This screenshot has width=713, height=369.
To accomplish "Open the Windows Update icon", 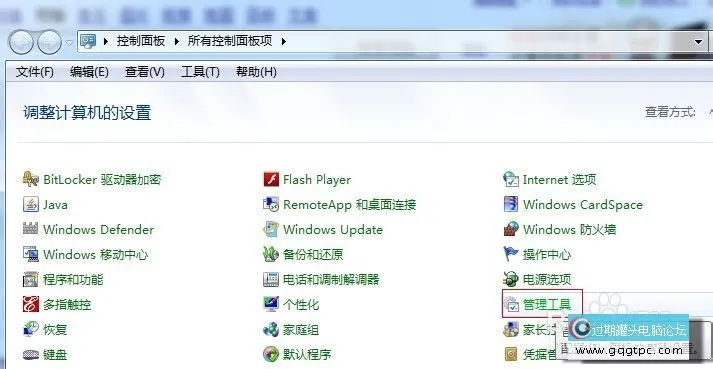I will [271, 229].
